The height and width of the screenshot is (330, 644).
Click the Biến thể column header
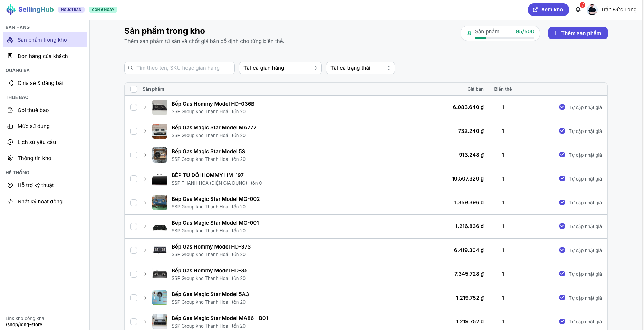[x=503, y=89]
